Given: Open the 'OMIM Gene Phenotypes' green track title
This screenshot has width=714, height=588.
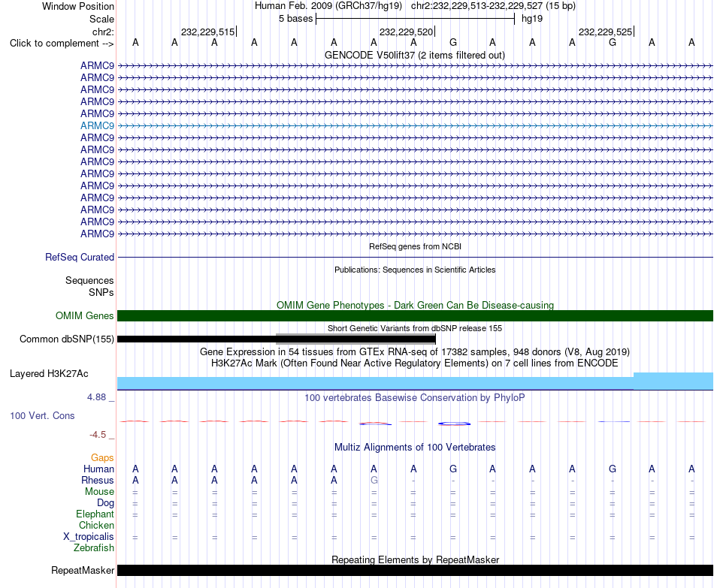Looking at the screenshot, I should pyautogui.click(x=415, y=305).
